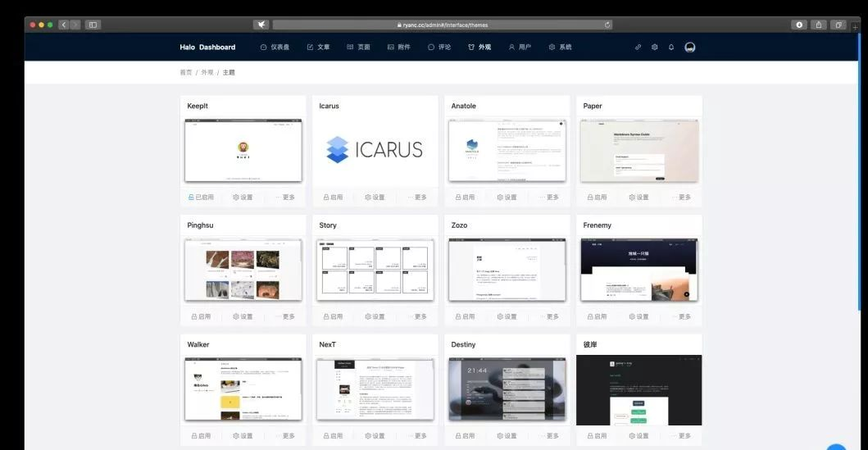
Task: Open the 仪表盘 dashboard menu
Action: click(x=275, y=47)
